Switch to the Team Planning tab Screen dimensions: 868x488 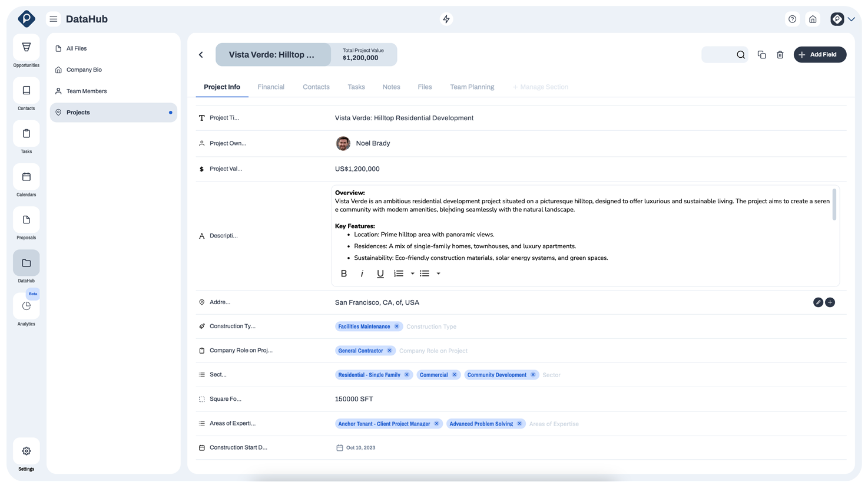pos(472,87)
